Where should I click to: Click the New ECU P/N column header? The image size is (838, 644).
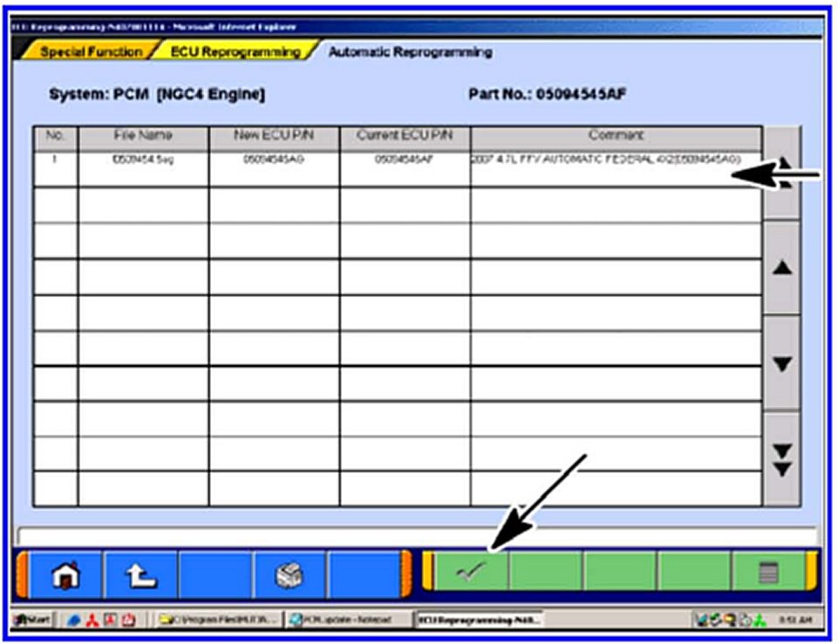click(x=273, y=136)
